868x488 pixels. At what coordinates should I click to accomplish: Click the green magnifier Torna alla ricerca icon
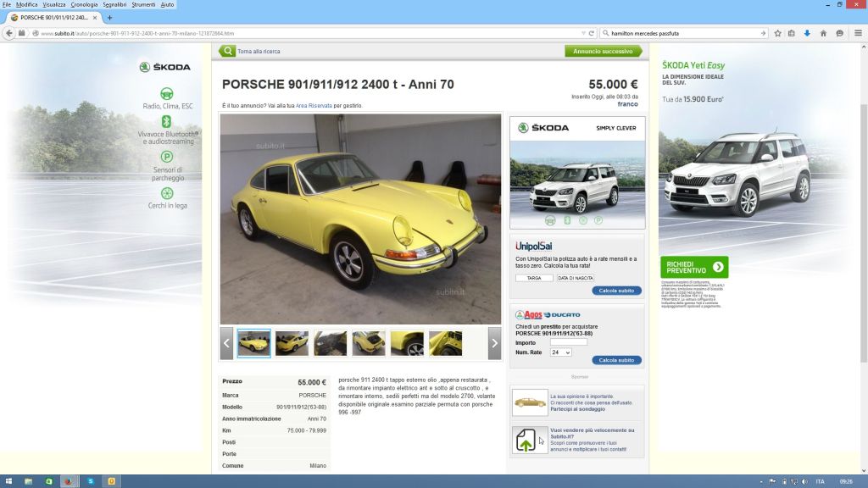coord(227,51)
